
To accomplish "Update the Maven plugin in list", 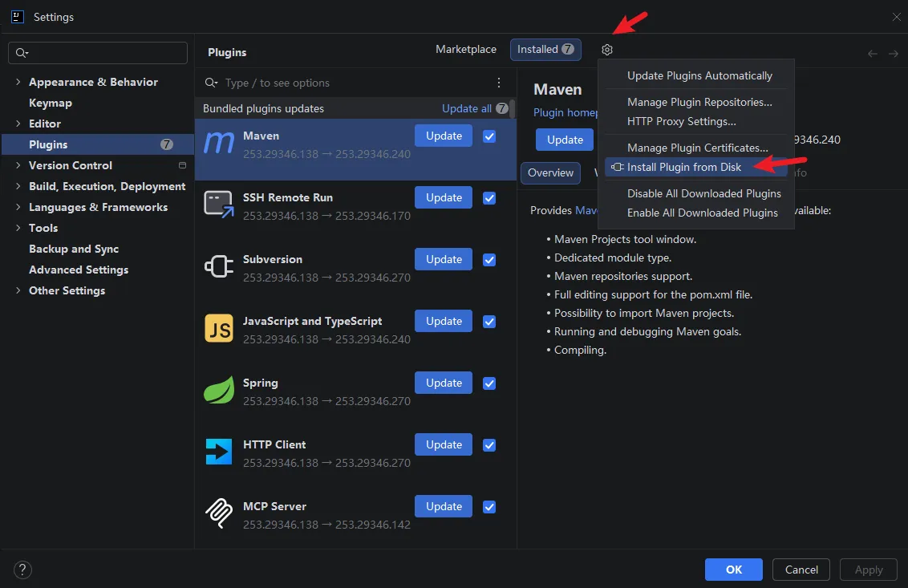I will point(444,136).
